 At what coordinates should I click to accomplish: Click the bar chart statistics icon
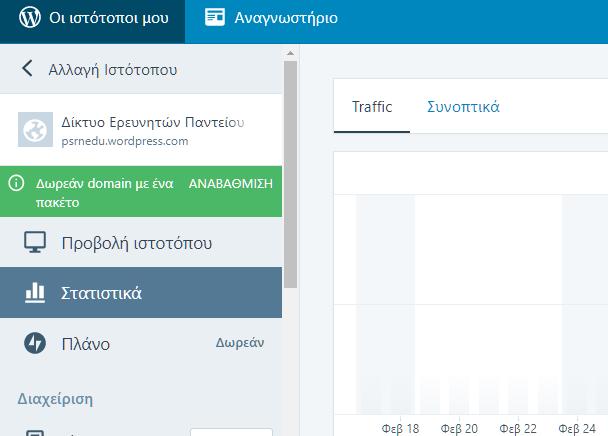click(35, 292)
